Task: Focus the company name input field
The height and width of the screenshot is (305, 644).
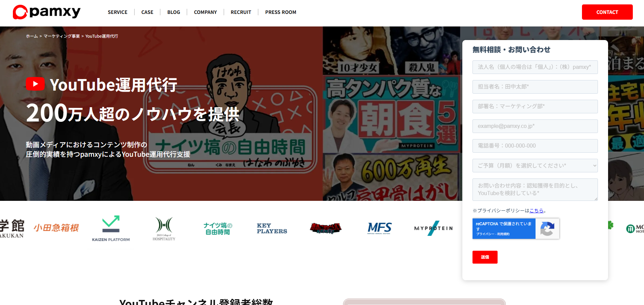Action: 535,67
